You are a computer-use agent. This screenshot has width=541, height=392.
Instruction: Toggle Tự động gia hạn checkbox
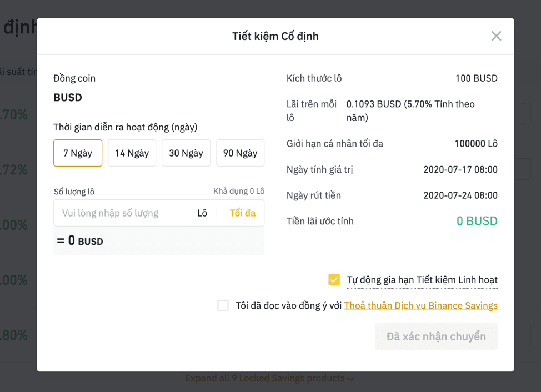tap(334, 280)
